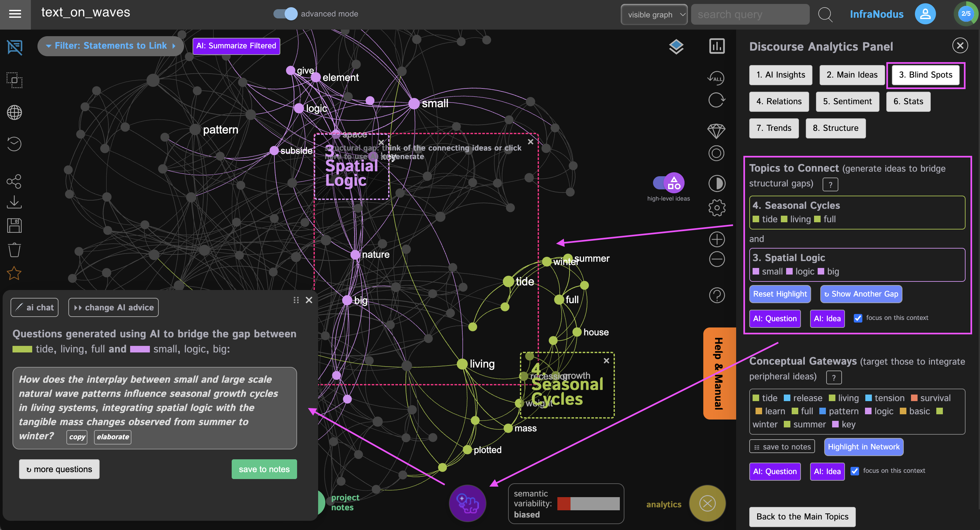Open the bar chart analytics icon

(717, 46)
